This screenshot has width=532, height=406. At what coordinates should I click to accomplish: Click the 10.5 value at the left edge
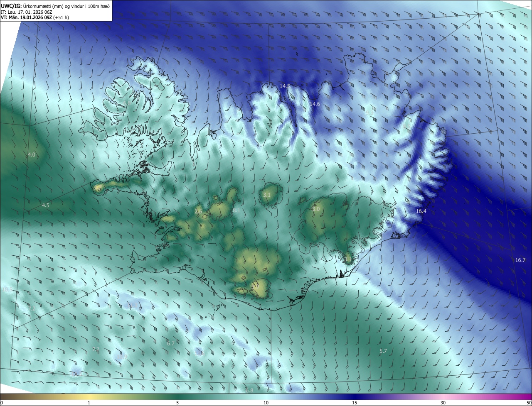7,289
